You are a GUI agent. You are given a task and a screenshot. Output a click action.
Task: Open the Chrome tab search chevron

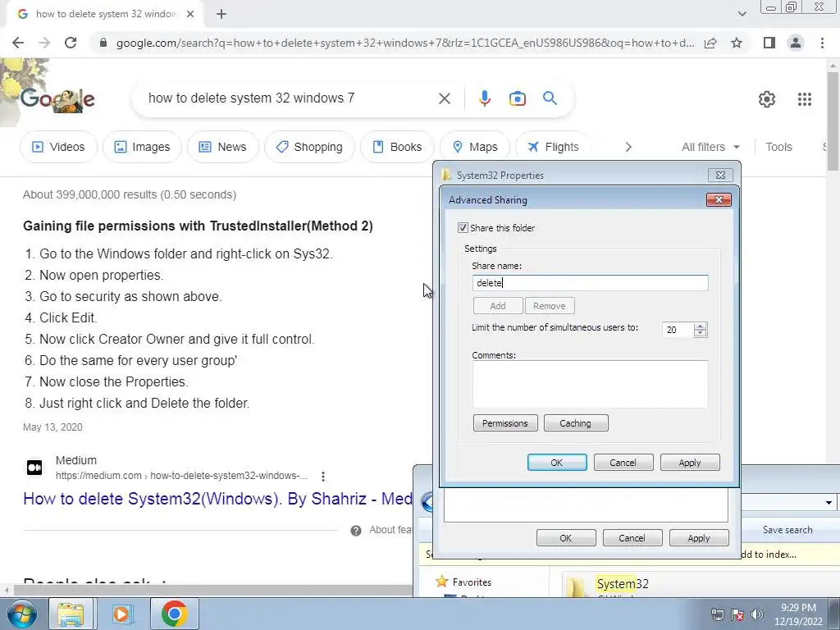742,14
